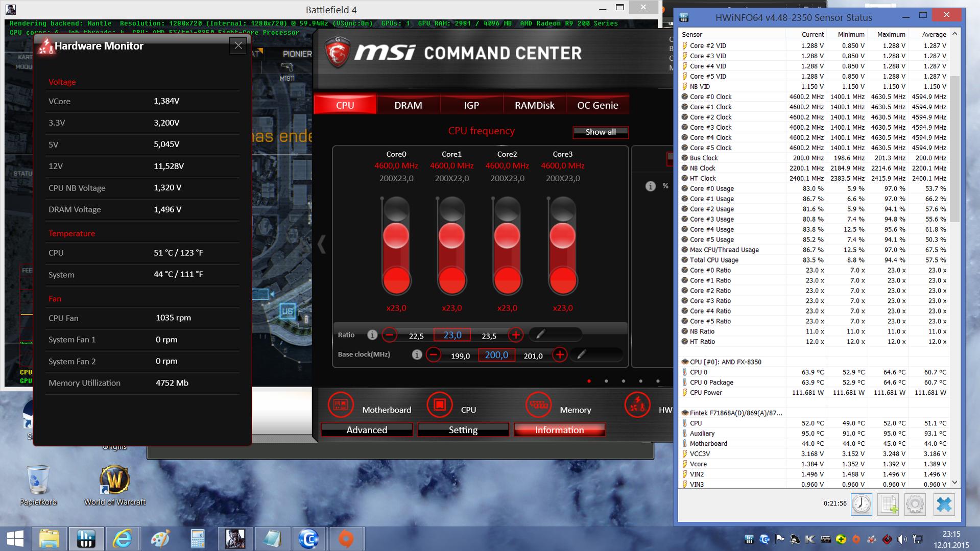Switch to IGP tab
The image size is (980, 551).
tap(471, 105)
